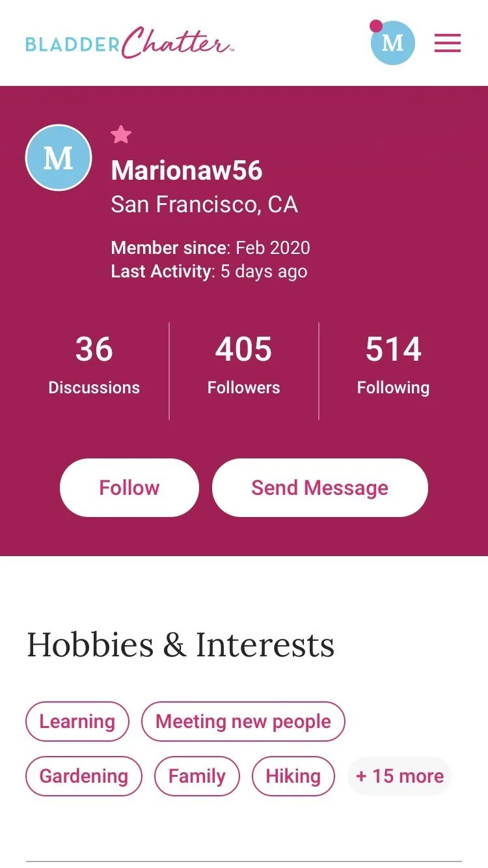488x868 pixels.
Task: Click the pink notification dot on avatar
Action: (375, 26)
